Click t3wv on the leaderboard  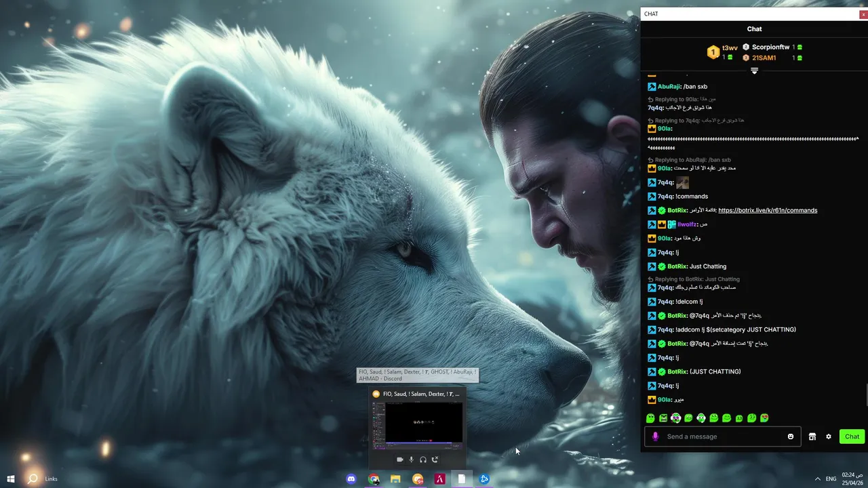click(730, 48)
